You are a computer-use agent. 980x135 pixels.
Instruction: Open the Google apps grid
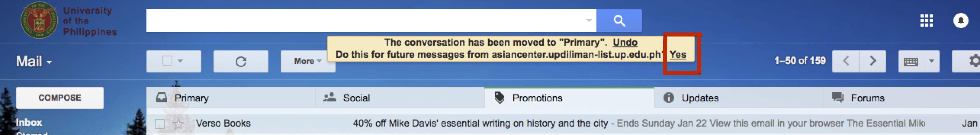926,21
